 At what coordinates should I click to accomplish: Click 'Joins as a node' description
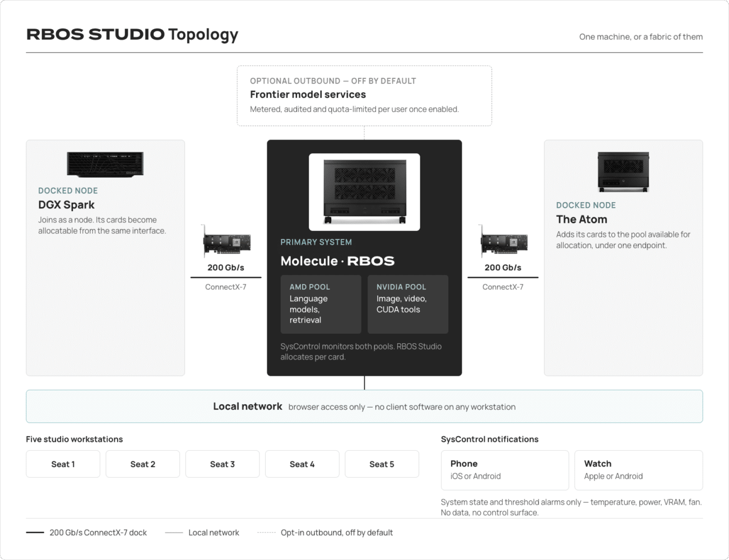point(102,225)
